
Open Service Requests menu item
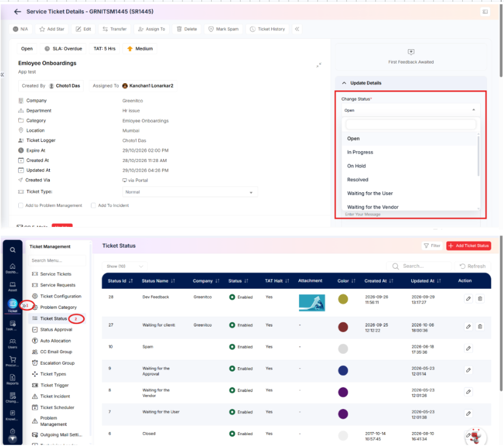tap(58, 285)
